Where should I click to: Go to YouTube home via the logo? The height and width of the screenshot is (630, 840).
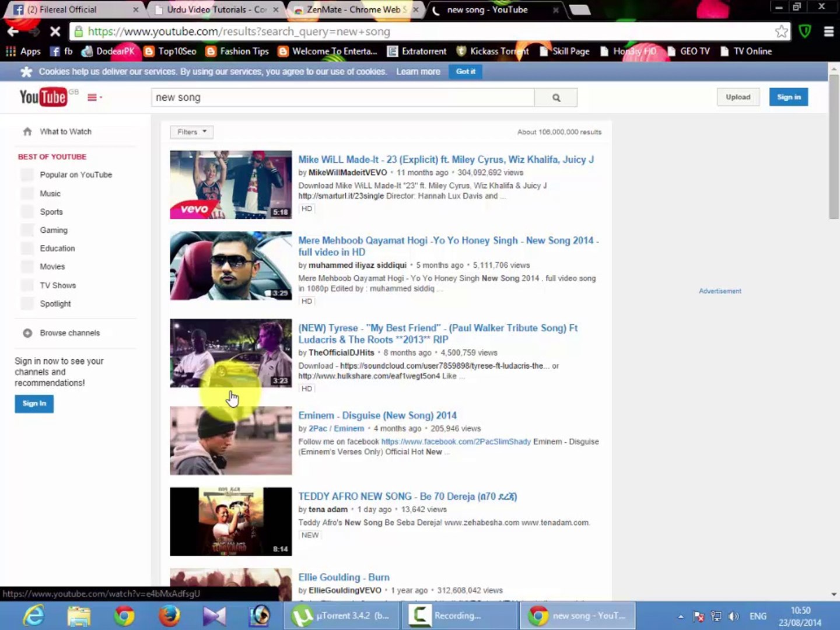[44, 97]
